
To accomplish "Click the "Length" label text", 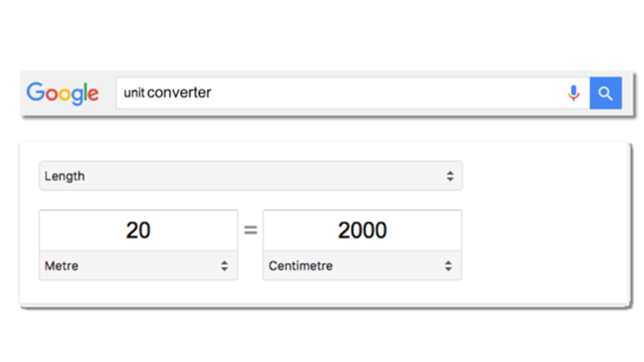I will coord(64,176).
